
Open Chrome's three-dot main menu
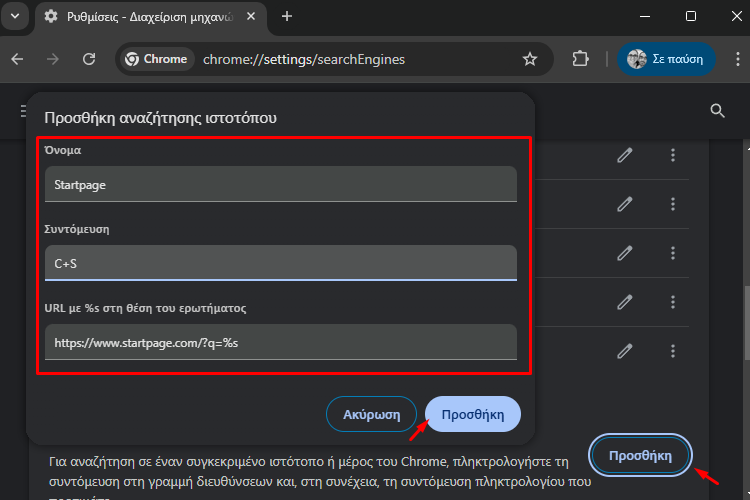pos(738,59)
